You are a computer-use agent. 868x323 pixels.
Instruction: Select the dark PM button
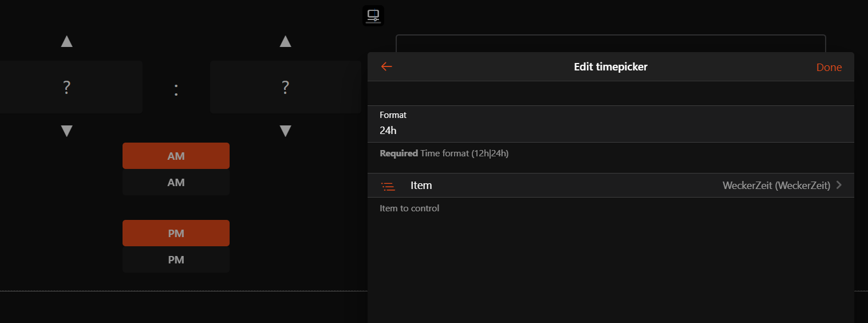[x=176, y=260]
